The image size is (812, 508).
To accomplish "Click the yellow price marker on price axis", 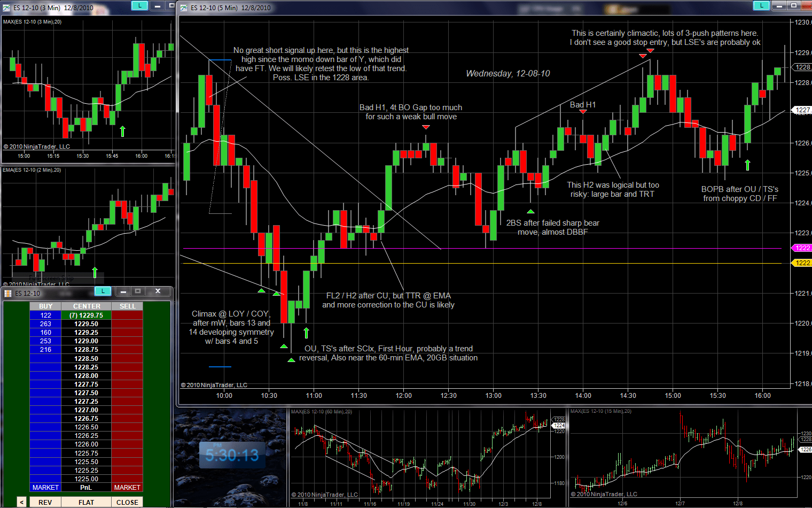I will pos(802,263).
